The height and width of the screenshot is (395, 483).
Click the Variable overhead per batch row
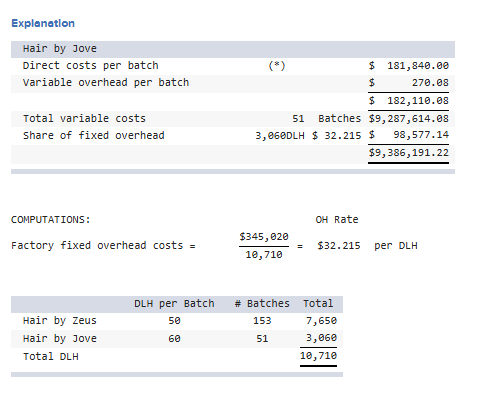pos(233,83)
